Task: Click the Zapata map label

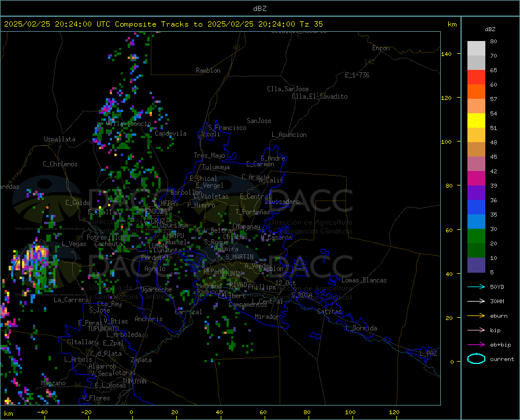Action: click(142, 360)
